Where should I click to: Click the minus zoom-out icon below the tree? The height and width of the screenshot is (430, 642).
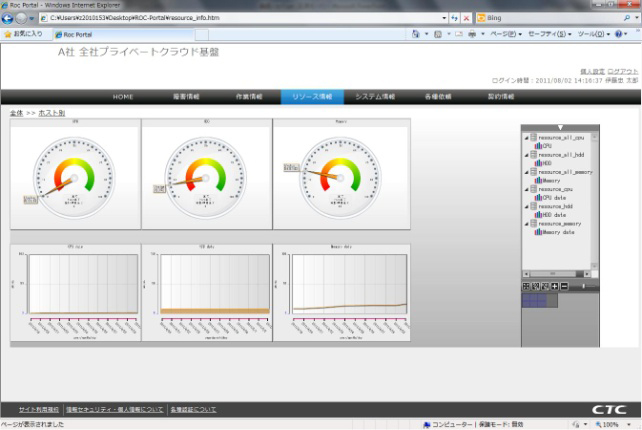(x=563, y=286)
